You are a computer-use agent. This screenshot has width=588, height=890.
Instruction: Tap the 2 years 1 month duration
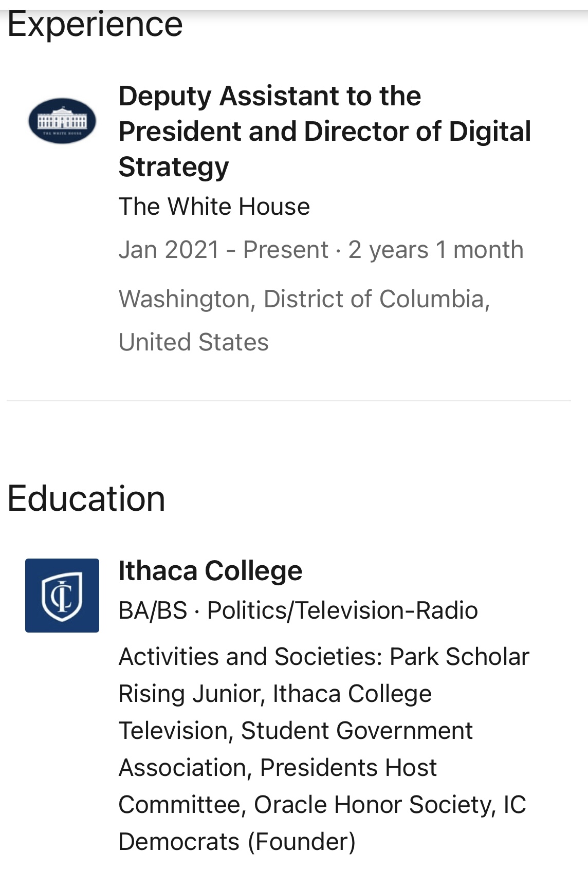pos(436,250)
